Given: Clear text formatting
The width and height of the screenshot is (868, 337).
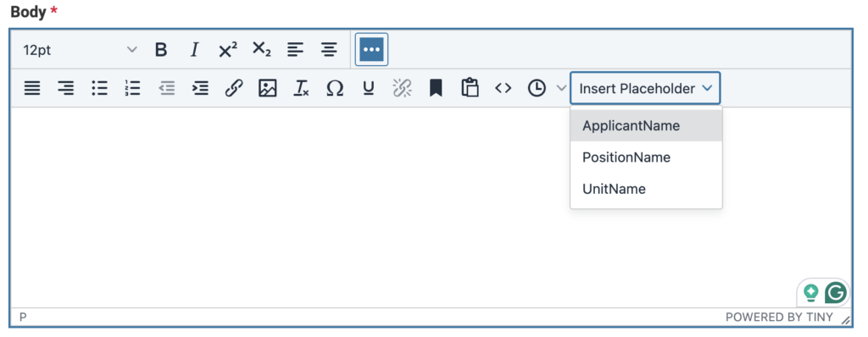Looking at the screenshot, I should click(301, 88).
